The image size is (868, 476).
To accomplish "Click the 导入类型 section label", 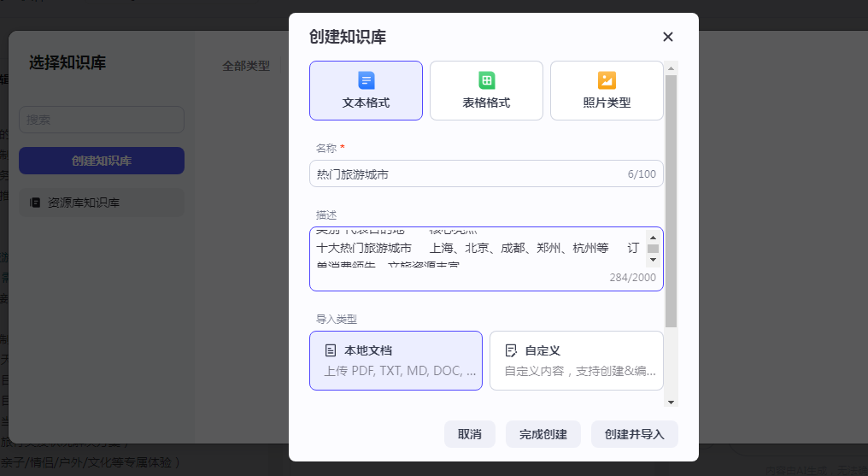I will pyautogui.click(x=336, y=320).
